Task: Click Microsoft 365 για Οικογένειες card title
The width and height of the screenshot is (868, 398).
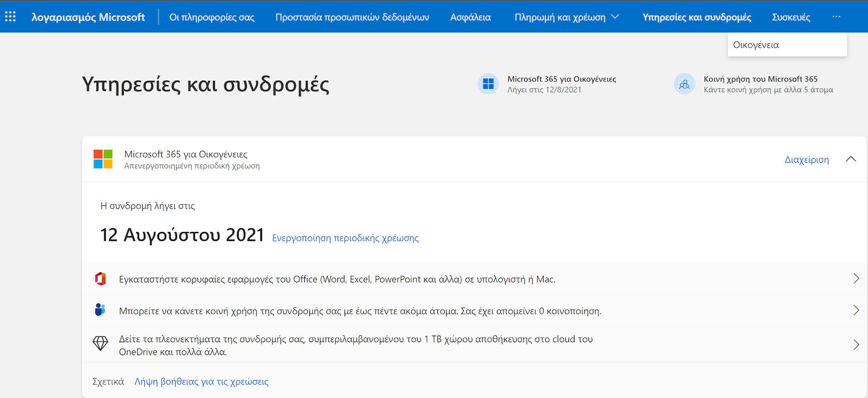Action: pos(186,155)
